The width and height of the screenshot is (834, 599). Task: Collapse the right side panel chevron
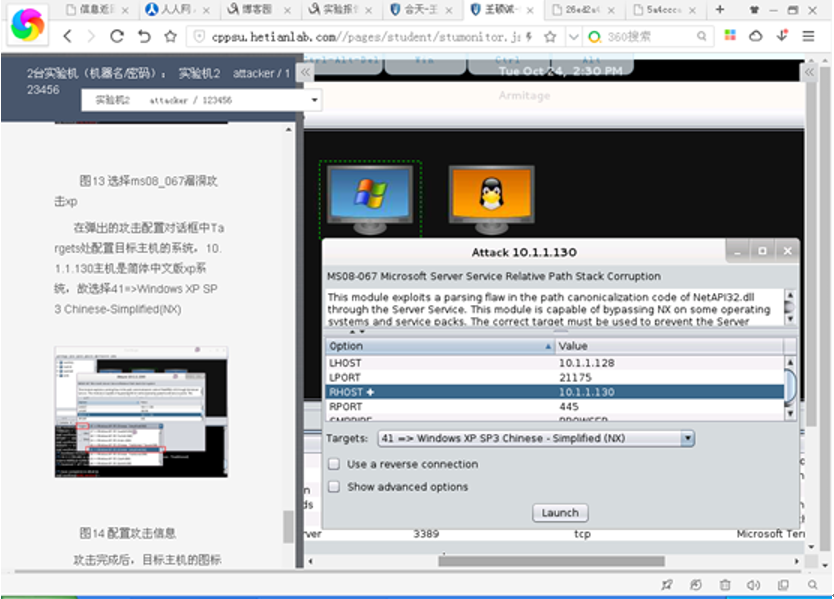810,72
